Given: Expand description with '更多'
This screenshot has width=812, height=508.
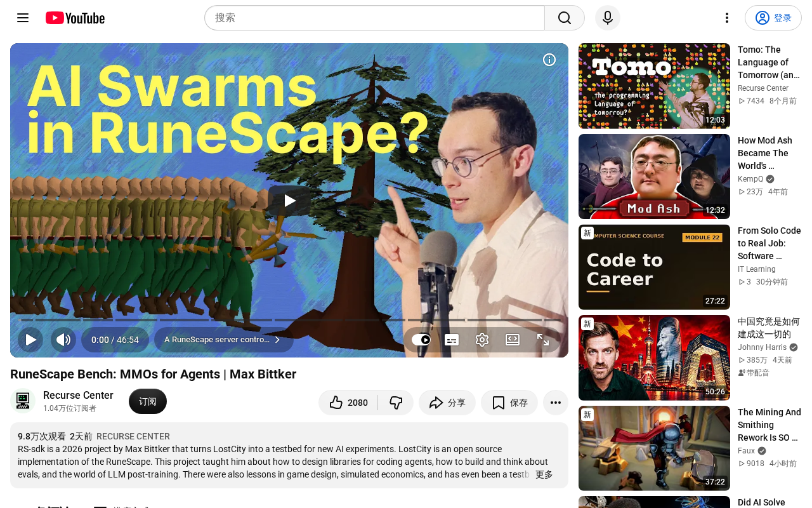Looking at the screenshot, I should [x=544, y=474].
